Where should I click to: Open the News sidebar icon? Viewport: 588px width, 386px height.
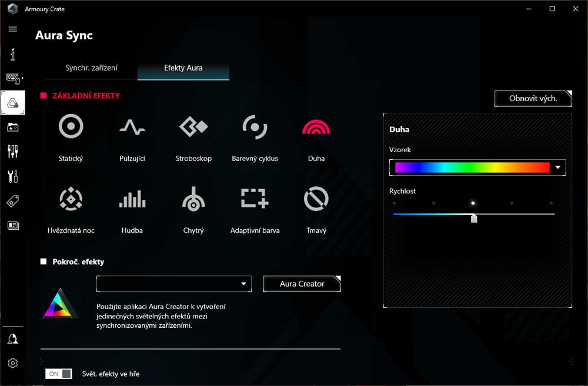tap(13, 225)
